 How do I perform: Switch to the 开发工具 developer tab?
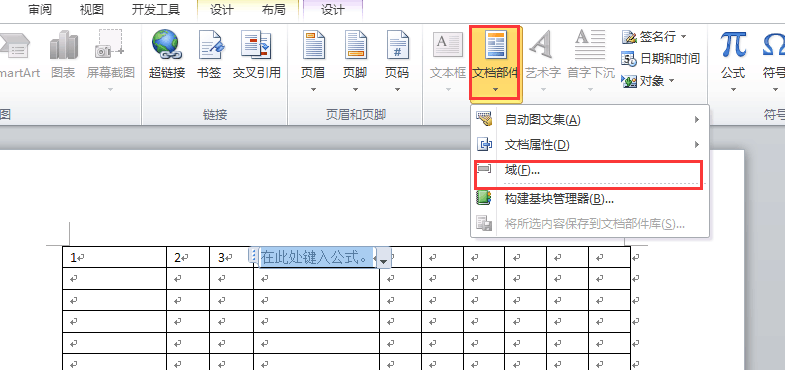click(155, 10)
